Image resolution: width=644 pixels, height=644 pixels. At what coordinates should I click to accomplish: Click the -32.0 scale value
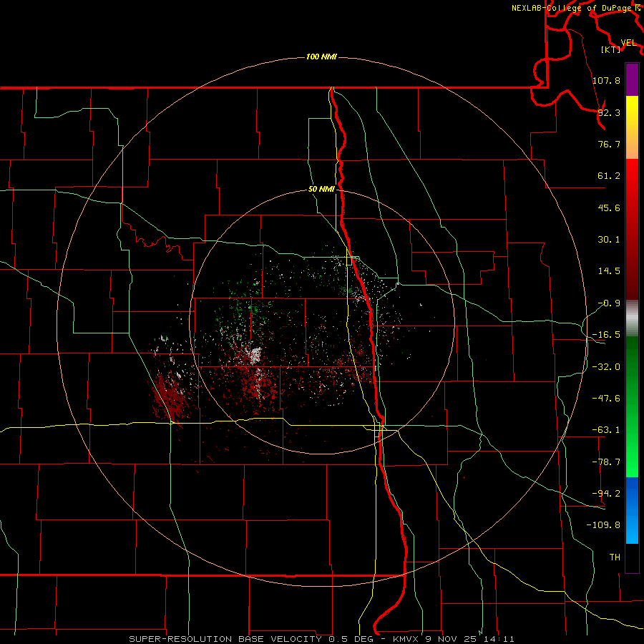(606, 367)
